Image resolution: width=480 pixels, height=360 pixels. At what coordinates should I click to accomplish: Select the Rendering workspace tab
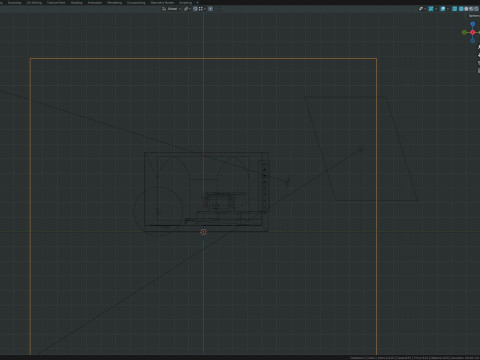[115, 3]
